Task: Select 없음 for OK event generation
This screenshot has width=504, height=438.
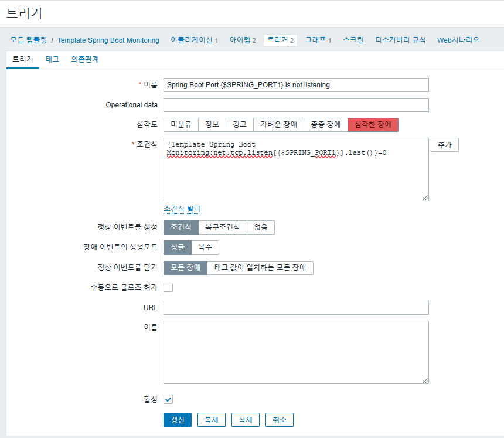Action: coord(261,228)
